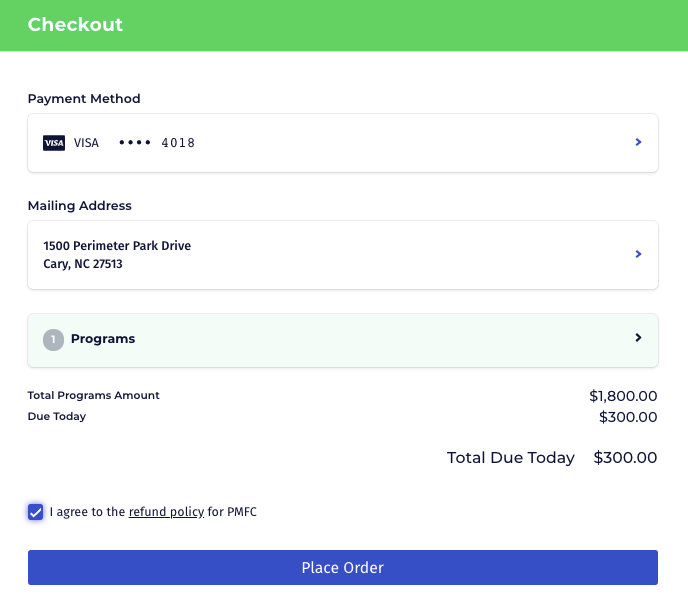The image size is (688, 607).
Task: Click the Cary, NC 27513 address line
Action: (x=83, y=265)
